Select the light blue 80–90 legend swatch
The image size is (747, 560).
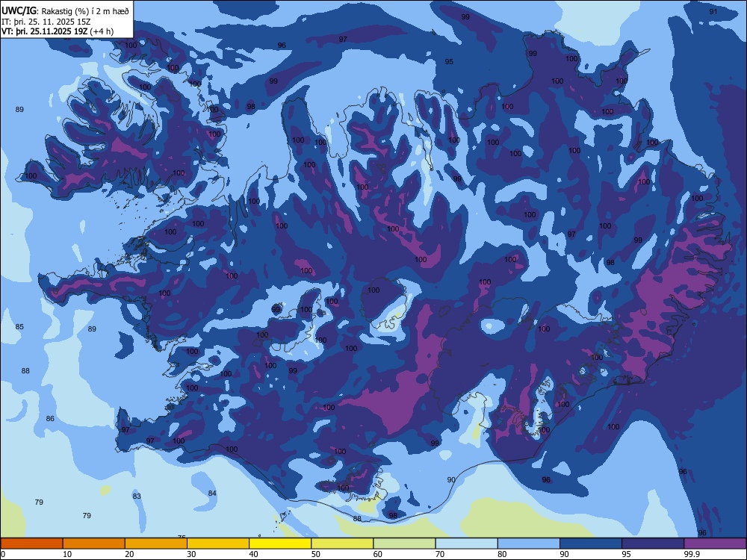point(529,544)
